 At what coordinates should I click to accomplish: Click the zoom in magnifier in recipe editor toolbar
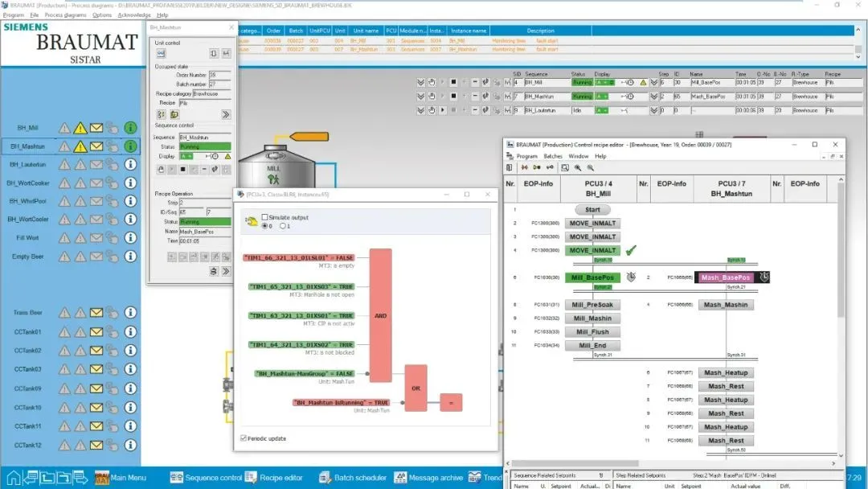(x=577, y=167)
